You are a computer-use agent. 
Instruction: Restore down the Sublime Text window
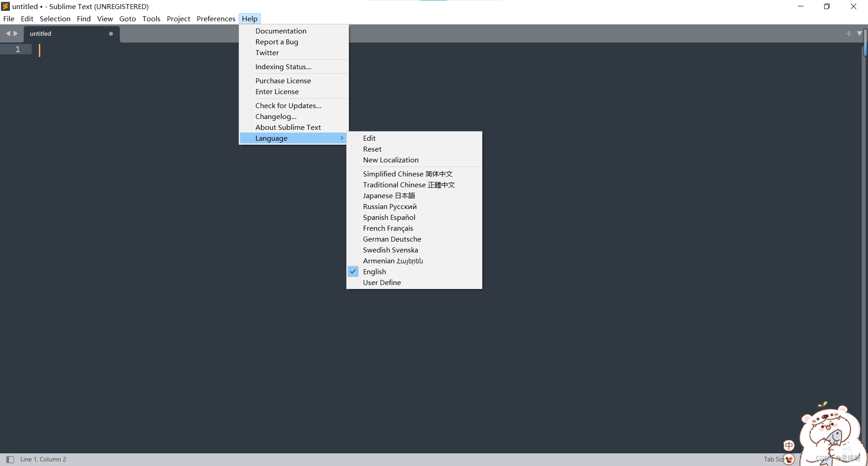pos(827,6)
